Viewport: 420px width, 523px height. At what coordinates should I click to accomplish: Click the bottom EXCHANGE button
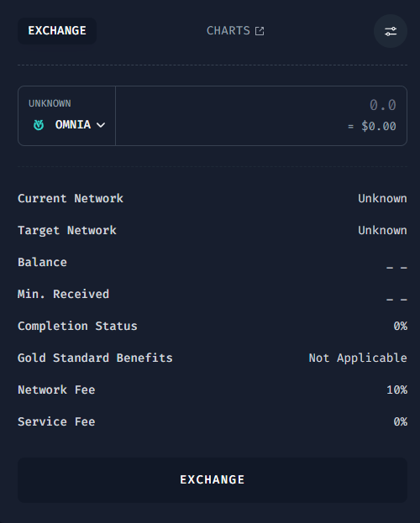213,480
